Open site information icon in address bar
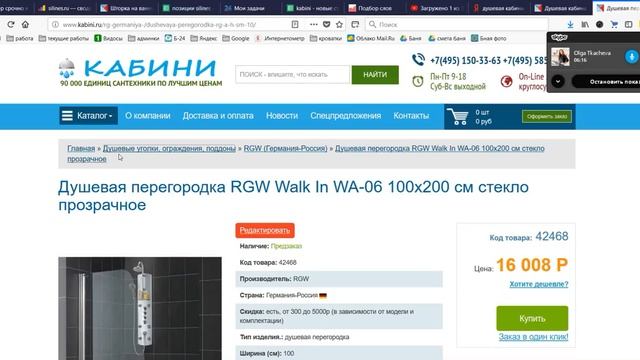This screenshot has width=640, height=360. (56, 24)
